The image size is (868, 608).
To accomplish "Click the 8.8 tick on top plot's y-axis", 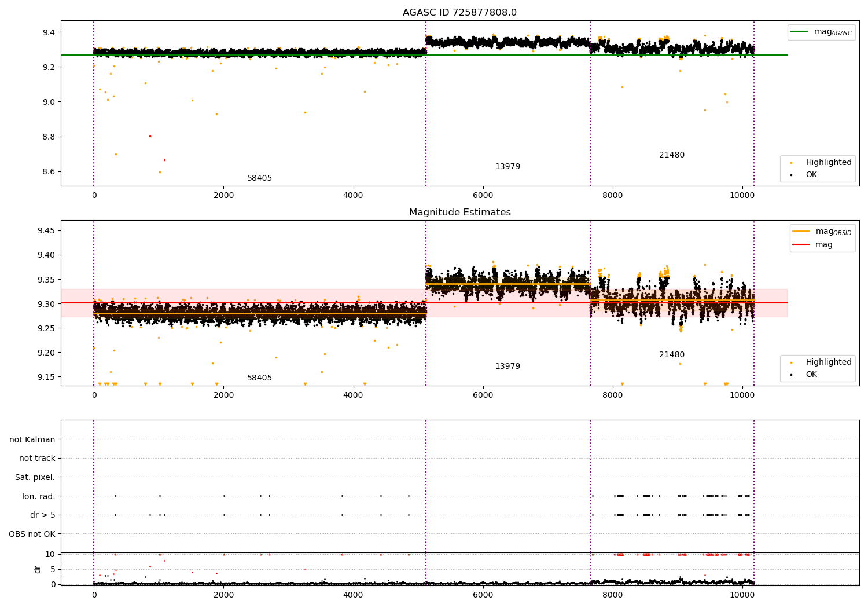I will (x=49, y=137).
